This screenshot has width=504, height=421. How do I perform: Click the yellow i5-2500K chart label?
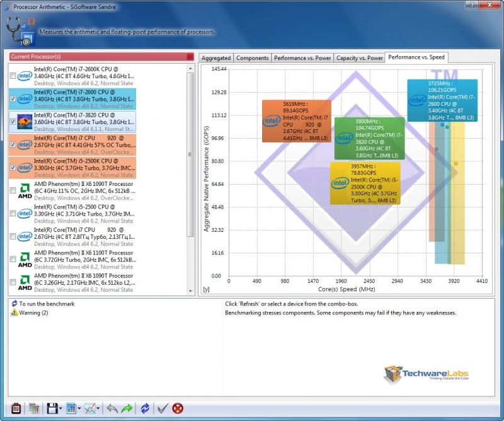pyautogui.click(x=365, y=183)
